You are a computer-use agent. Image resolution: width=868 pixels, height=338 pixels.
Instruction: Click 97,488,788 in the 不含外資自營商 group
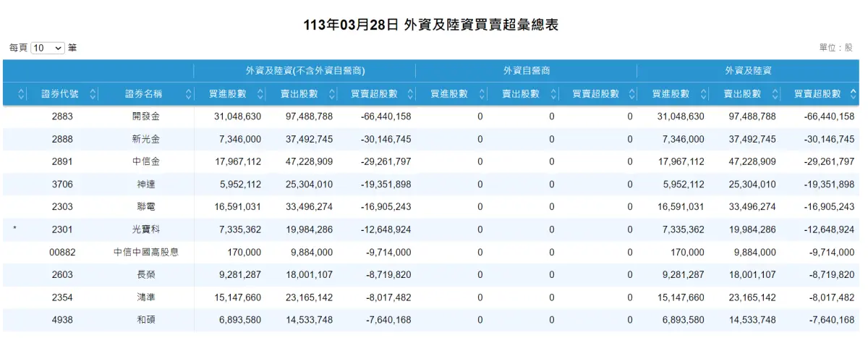[310, 117]
